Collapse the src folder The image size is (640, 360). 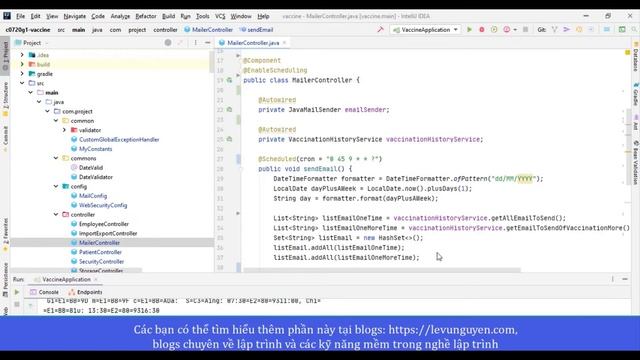pos(22,83)
